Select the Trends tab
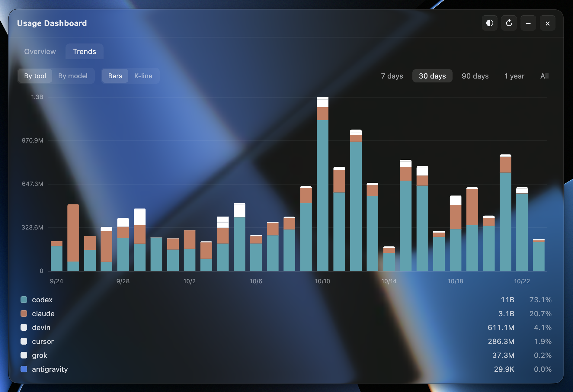 [85, 52]
